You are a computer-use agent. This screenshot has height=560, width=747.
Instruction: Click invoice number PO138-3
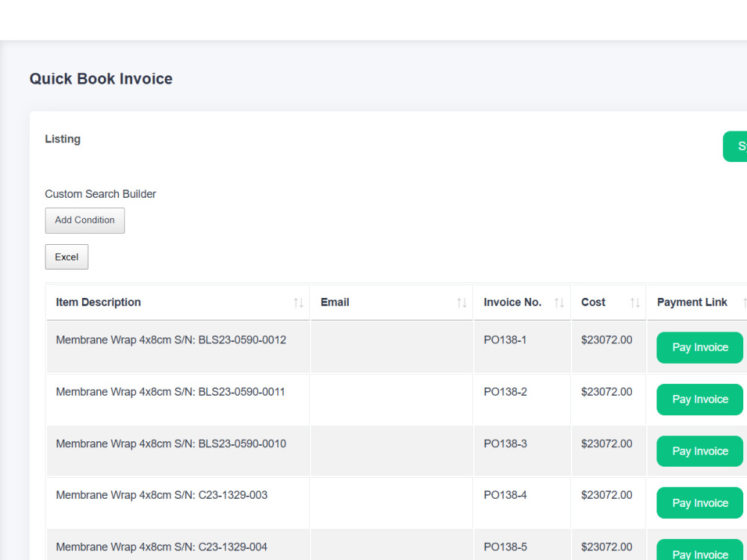506,444
